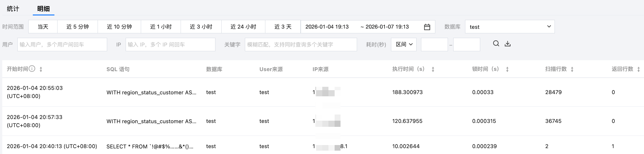Open the first WITH region_status_customer SQL statement
The height and width of the screenshot is (154, 644).
[x=151, y=92]
